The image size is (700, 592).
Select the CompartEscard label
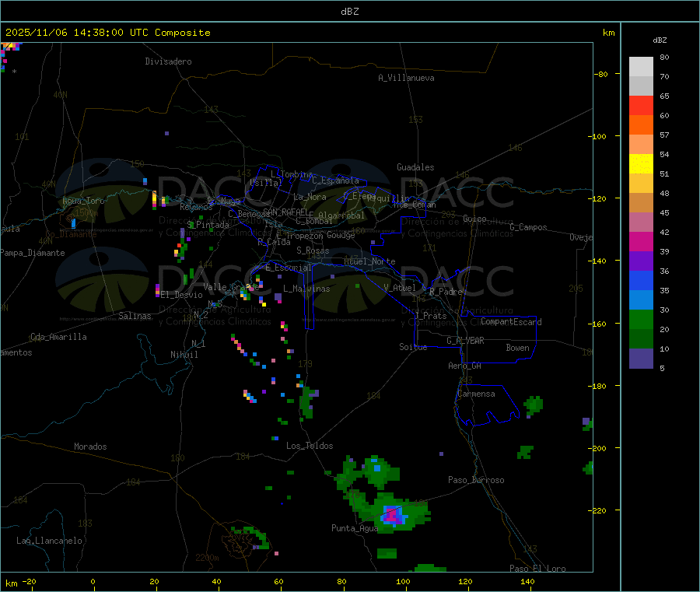[x=511, y=321]
